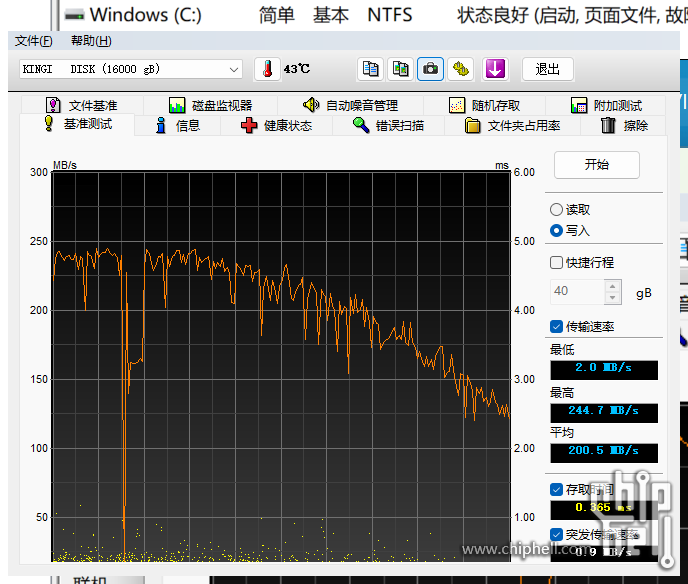Open the KINGI DISK drive dropdown
Screen dimensions: 688x584
point(131,69)
